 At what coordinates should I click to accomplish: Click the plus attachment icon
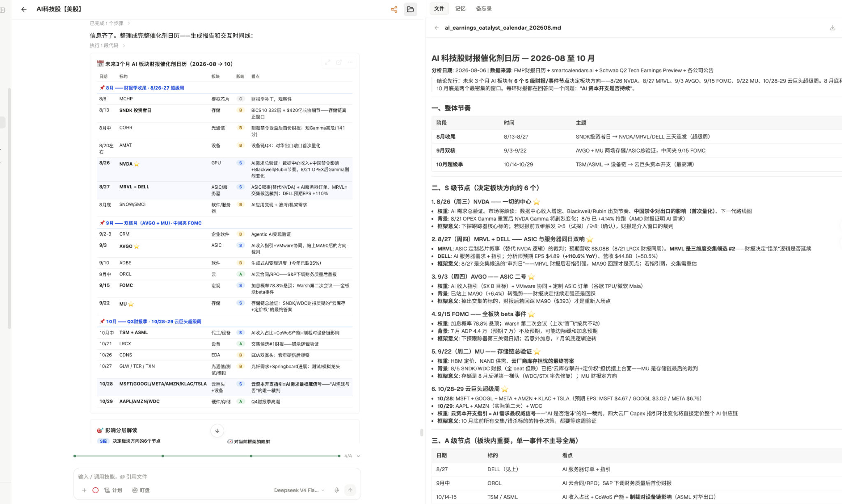84,490
